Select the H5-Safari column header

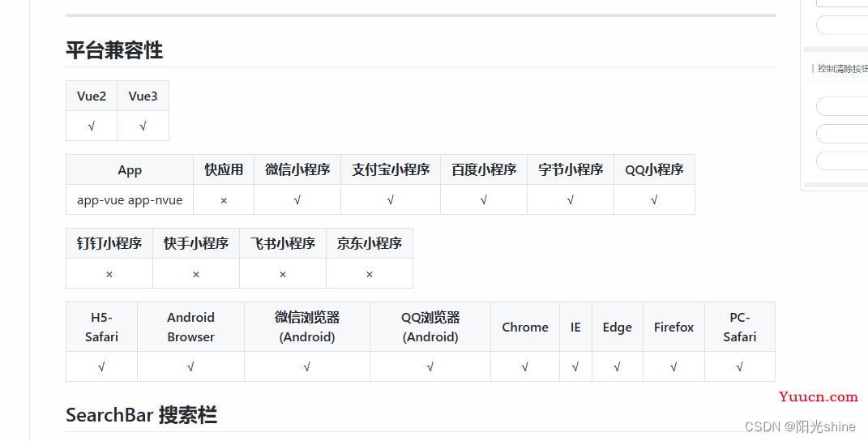pyautogui.click(x=101, y=327)
